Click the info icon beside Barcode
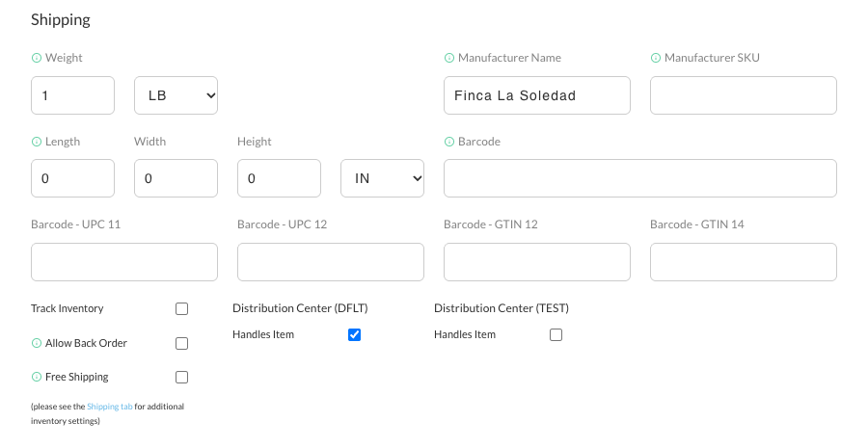The image size is (868, 448). (x=449, y=142)
